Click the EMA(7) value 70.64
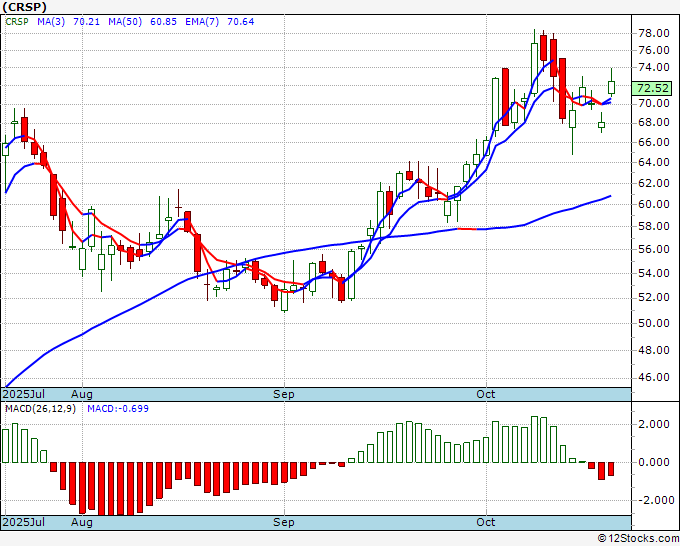Image resolution: width=680 pixels, height=546 pixels. coord(241,22)
